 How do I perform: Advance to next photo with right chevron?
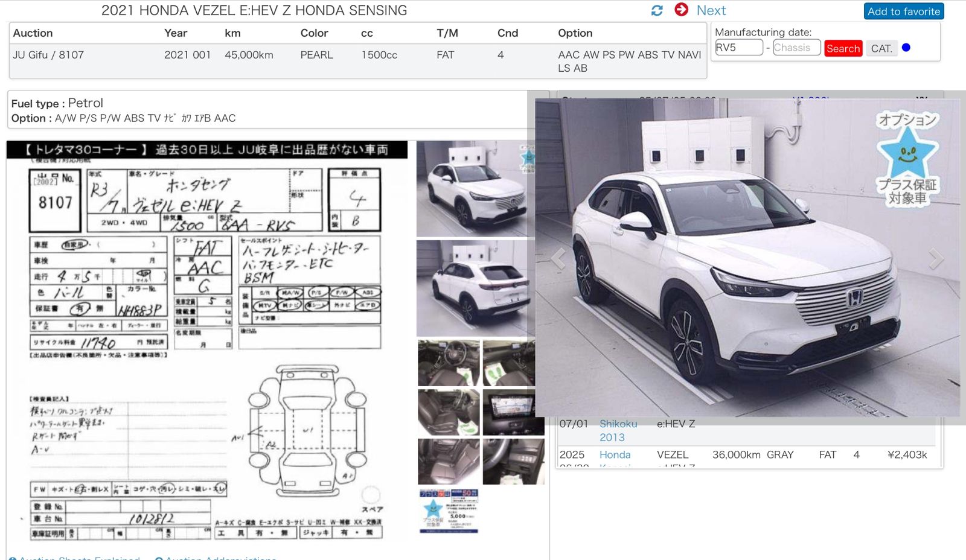936,259
